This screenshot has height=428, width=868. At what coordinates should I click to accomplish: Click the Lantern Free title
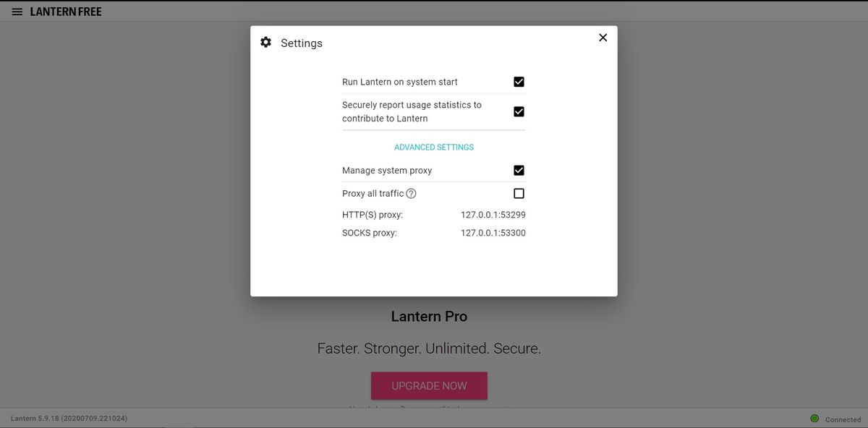click(66, 12)
